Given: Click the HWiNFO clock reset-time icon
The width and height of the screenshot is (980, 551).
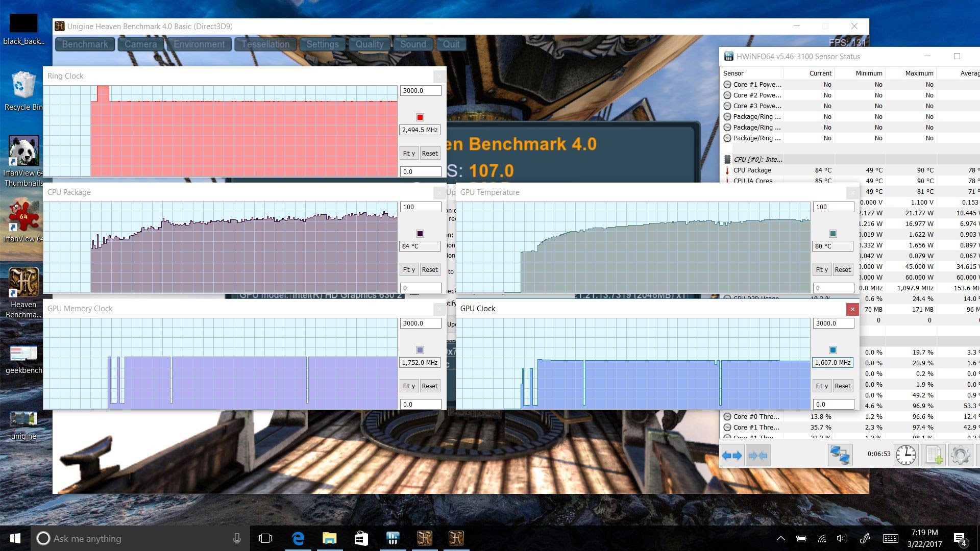Looking at the screenshot, I should tap(906, 455).
